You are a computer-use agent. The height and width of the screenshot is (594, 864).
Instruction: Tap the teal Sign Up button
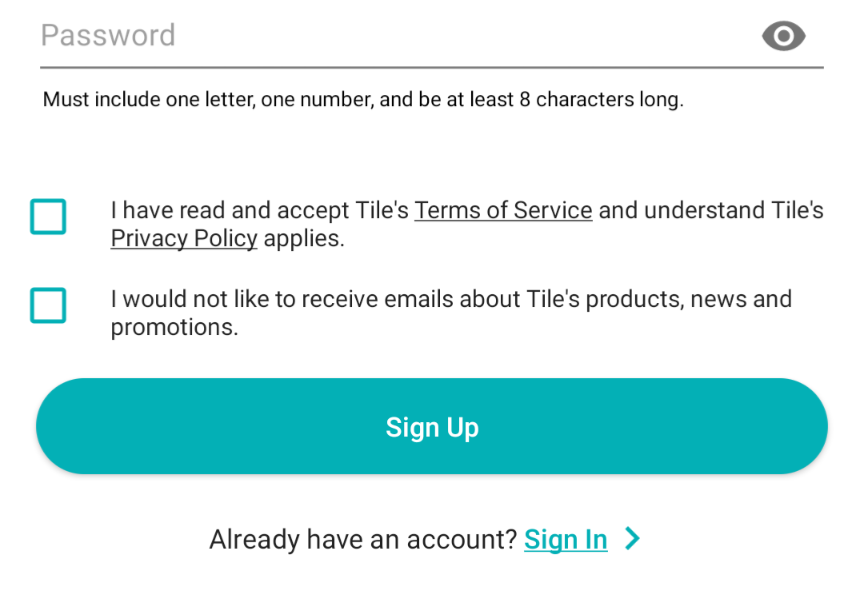[x=432, y=426]
